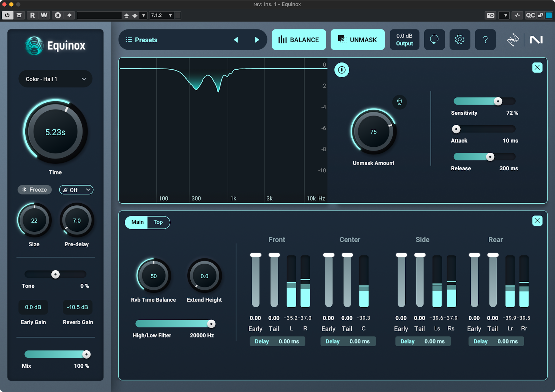Toggle the Freeze button

35,190
